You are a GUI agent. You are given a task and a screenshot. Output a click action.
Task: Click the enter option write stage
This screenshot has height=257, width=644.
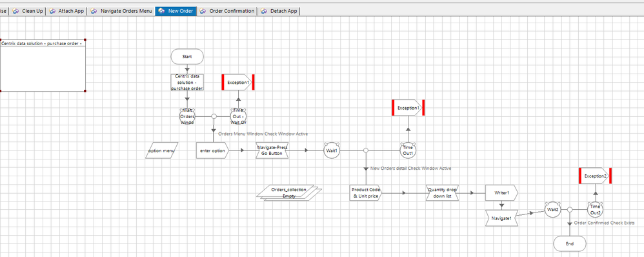coord(212,150)
